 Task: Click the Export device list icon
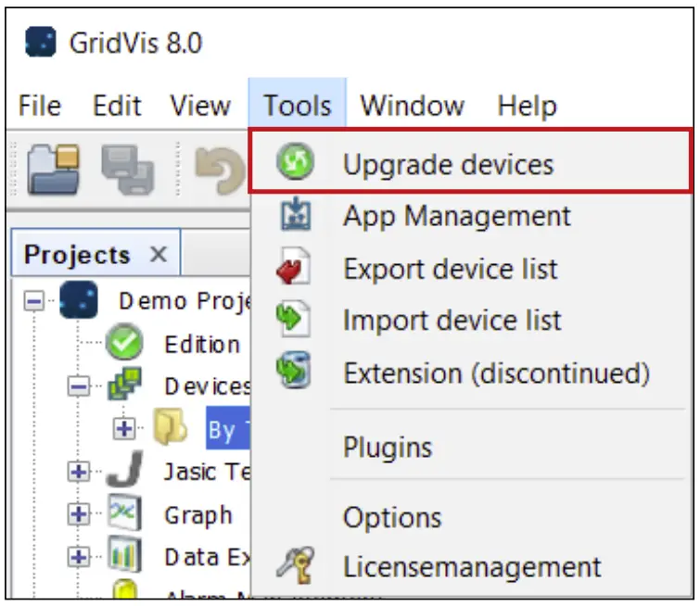(x=296, y=269)
